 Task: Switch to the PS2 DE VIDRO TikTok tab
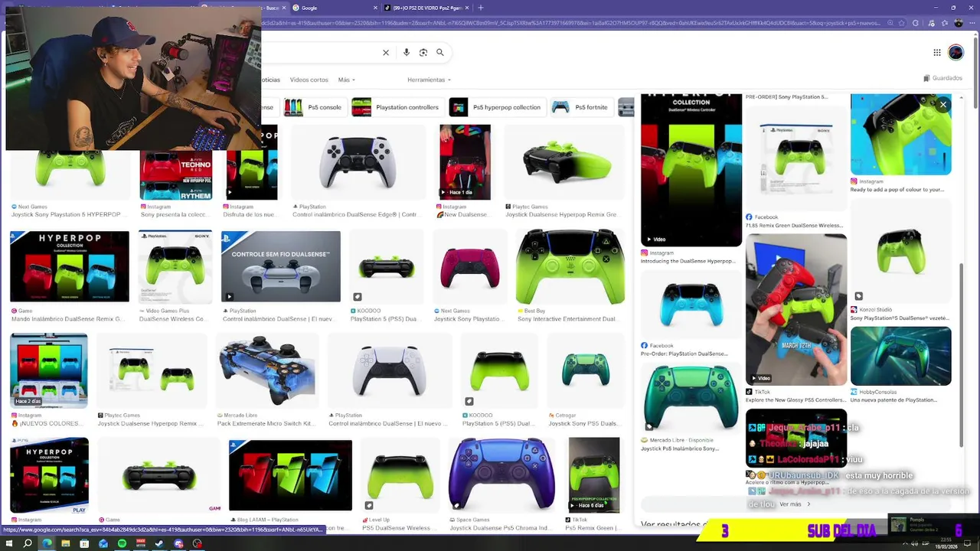(x=426, y=8)
